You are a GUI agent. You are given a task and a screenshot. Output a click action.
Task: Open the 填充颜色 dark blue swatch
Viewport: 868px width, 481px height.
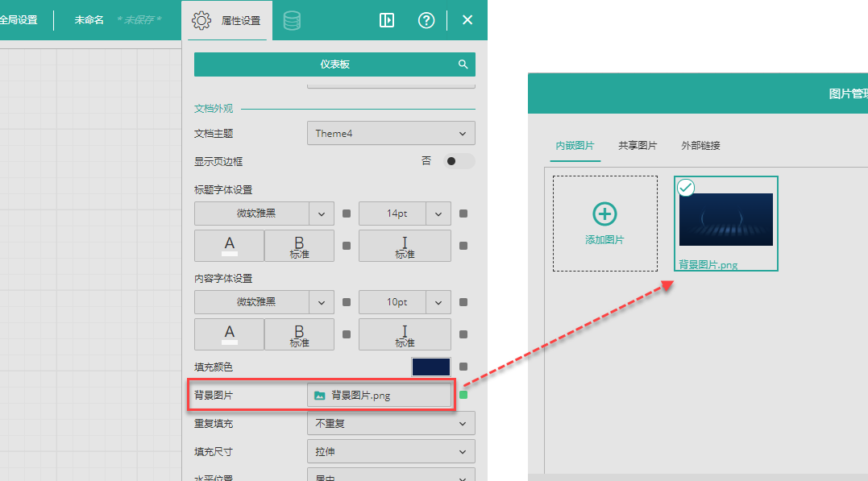tap(430, 367)
